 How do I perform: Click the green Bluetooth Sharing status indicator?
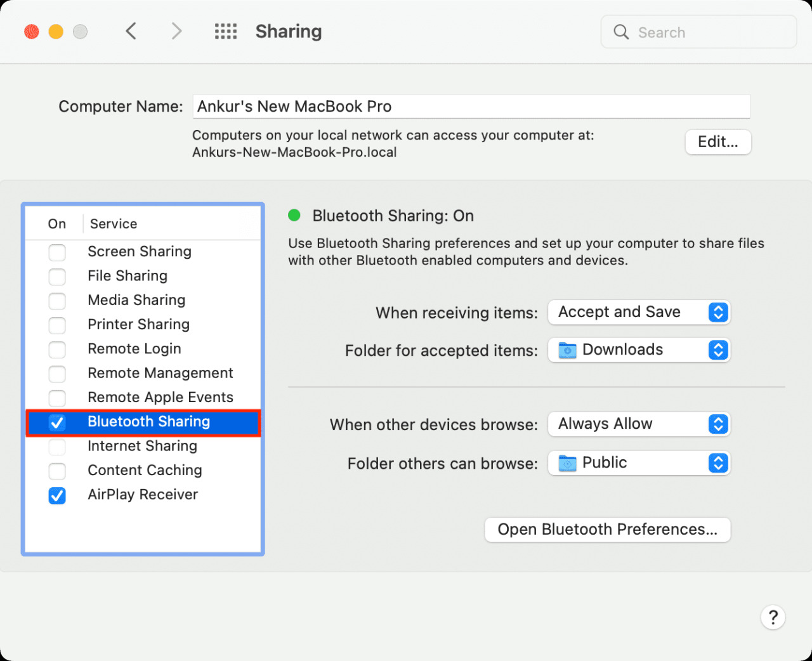pos(294,216)
